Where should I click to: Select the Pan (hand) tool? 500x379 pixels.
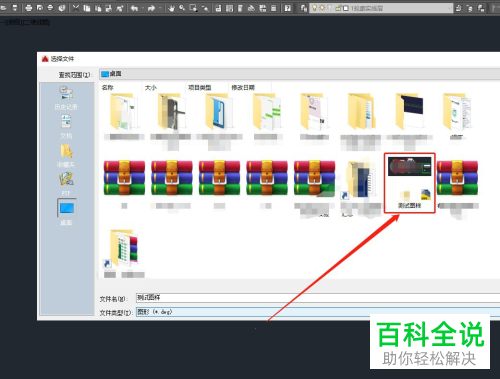(172, 8)
